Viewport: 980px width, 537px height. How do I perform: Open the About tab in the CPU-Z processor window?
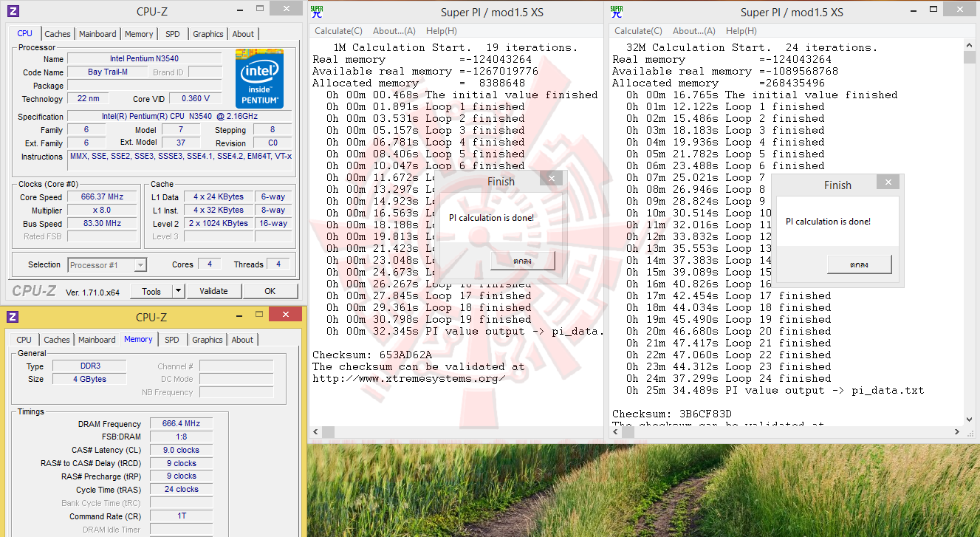click(x=243, y=34)
